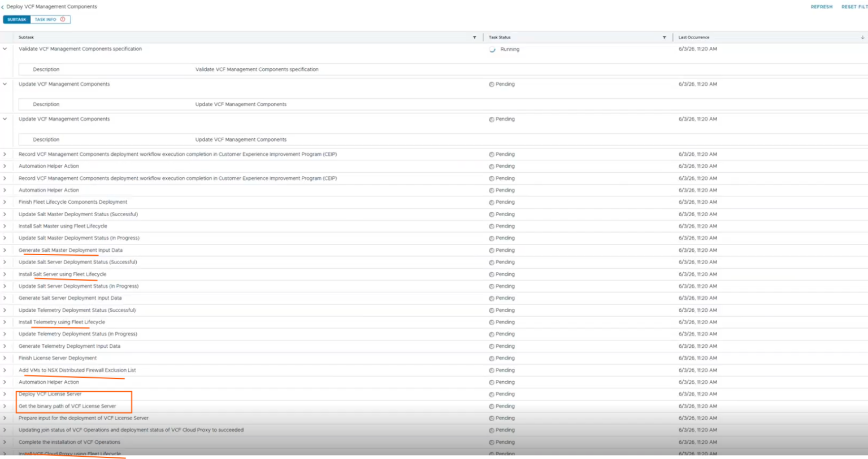The height and width of the screenshot is (459, 868).
Task: Expand Updating join status of VCF Operations row
Action: coord(5,430)
